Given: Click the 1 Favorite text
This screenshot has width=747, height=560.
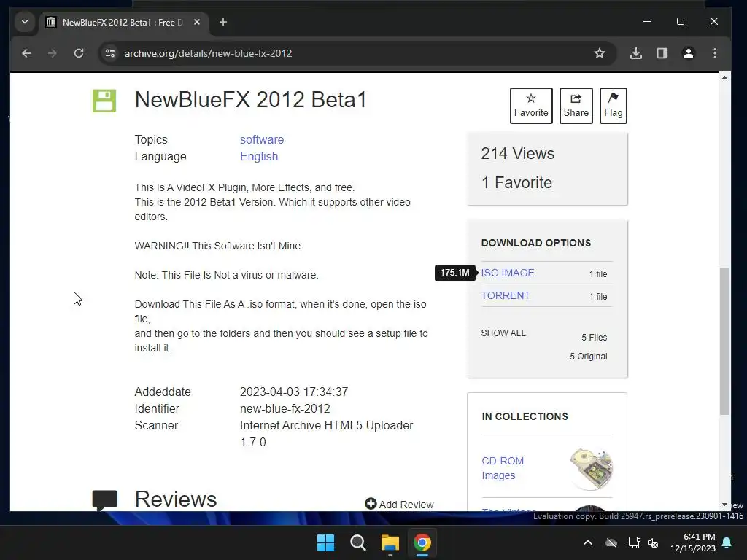Looking at the screenshot, I should pyautogui.click(x=517, y=182).
